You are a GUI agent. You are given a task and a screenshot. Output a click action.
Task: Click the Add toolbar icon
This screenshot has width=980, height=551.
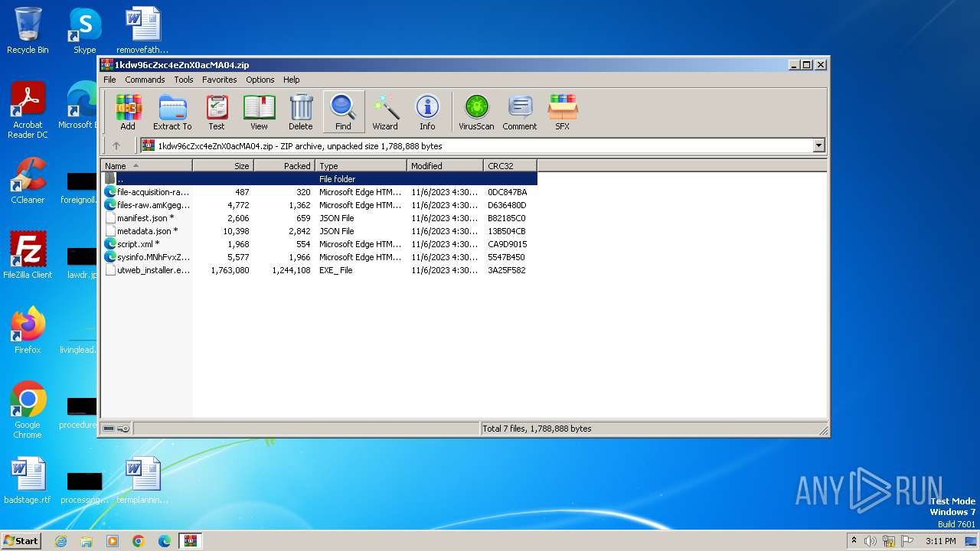[128, 112]
